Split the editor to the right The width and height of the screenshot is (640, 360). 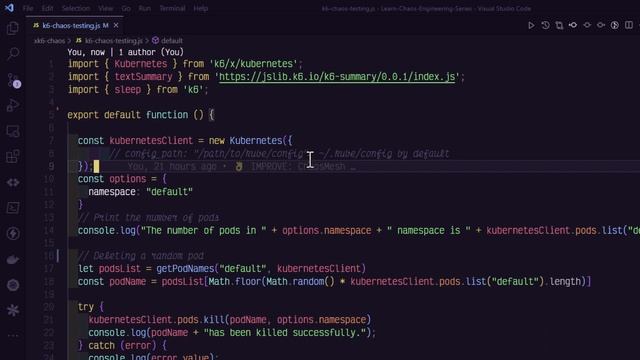pyautogui.click(x=629, y=25)
